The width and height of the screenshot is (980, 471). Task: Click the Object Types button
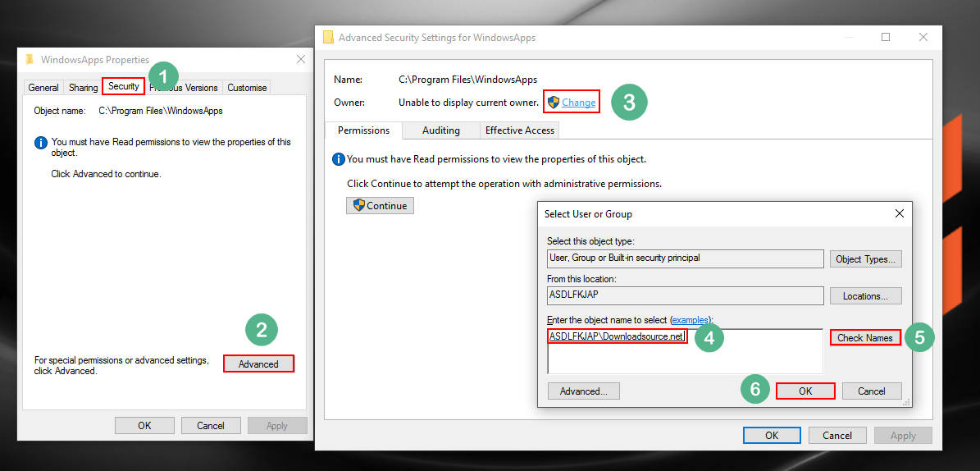(x=866, y=259)
